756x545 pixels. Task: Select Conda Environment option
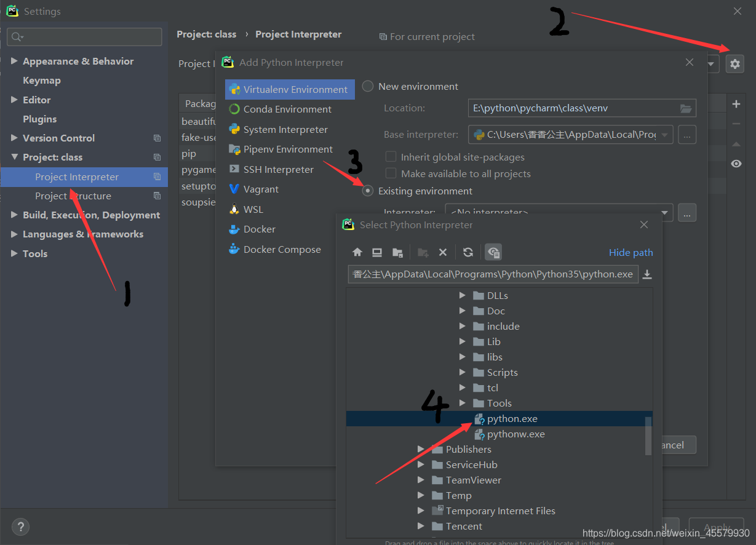[287, 109]
